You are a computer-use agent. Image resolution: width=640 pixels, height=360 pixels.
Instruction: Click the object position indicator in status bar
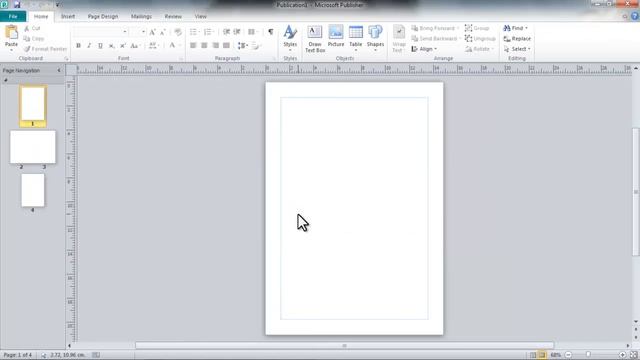point(63,355)
